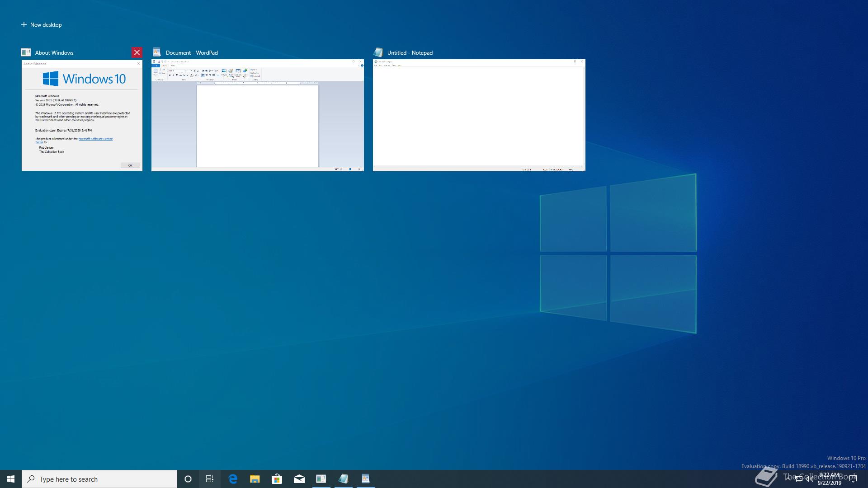Select the About Windows window thumbnail
This screenshot has width=868, height=488.
[82, 115]
